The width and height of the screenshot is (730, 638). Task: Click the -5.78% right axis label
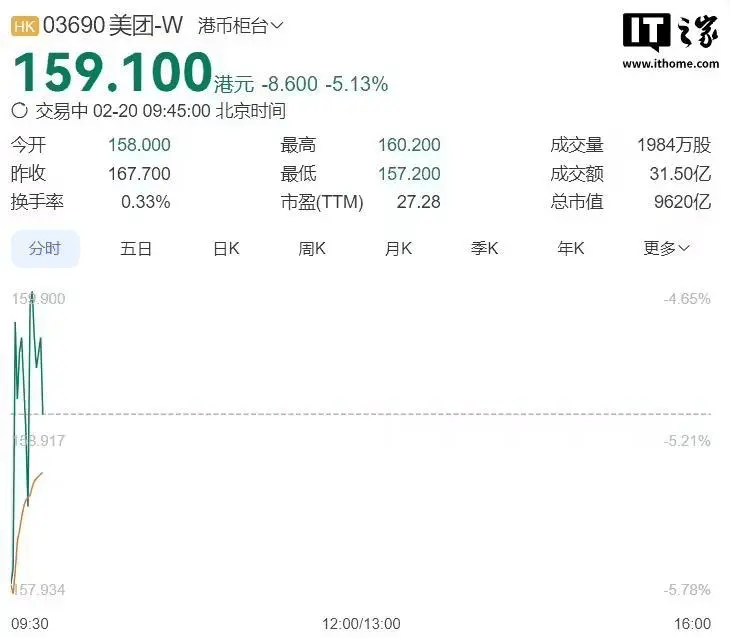click(687, 590)
